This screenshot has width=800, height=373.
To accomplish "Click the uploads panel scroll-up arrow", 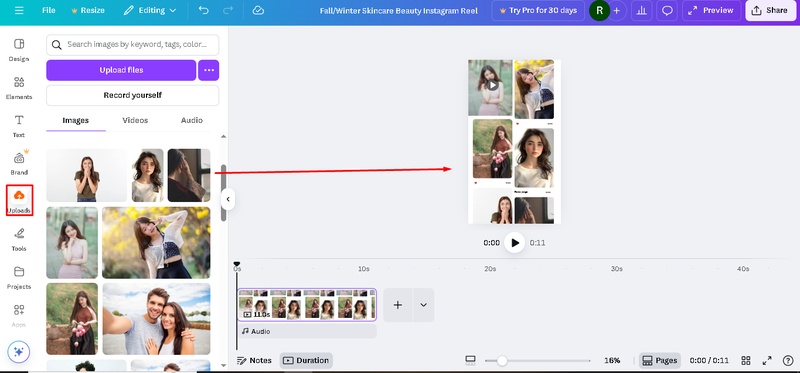I will click(x=223, y=136).
